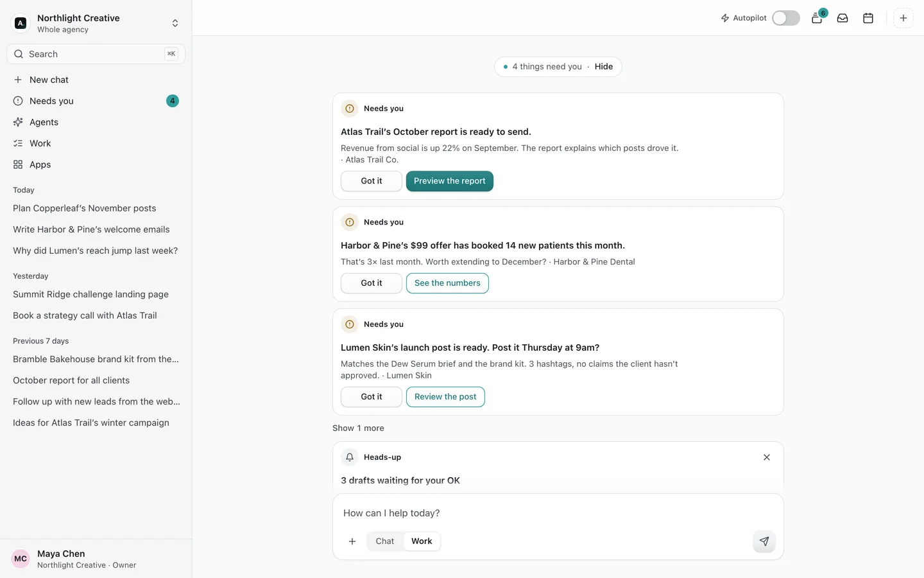Toggle the Autopilot switch
924x578 pixels.
[x=785, y=18]
